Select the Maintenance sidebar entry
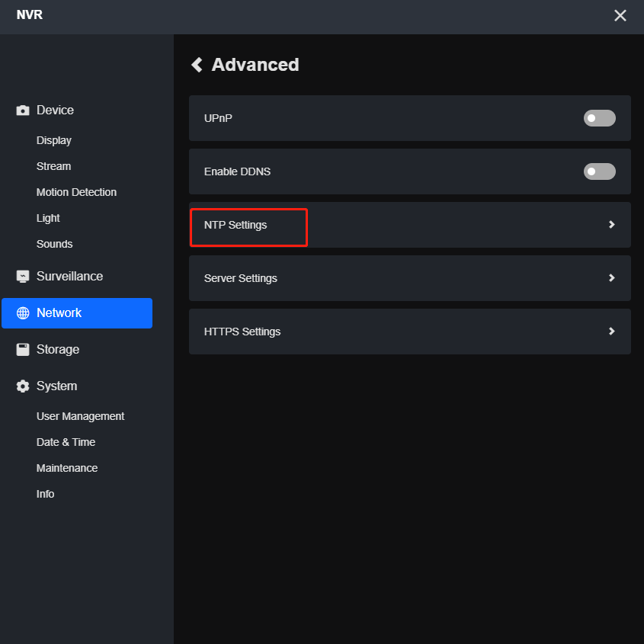 66,468
